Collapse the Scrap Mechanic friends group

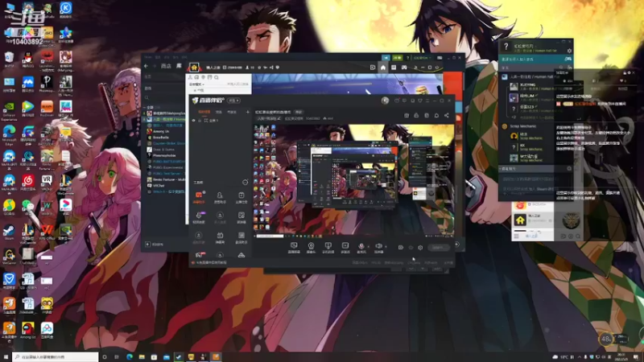coord(522,126)
